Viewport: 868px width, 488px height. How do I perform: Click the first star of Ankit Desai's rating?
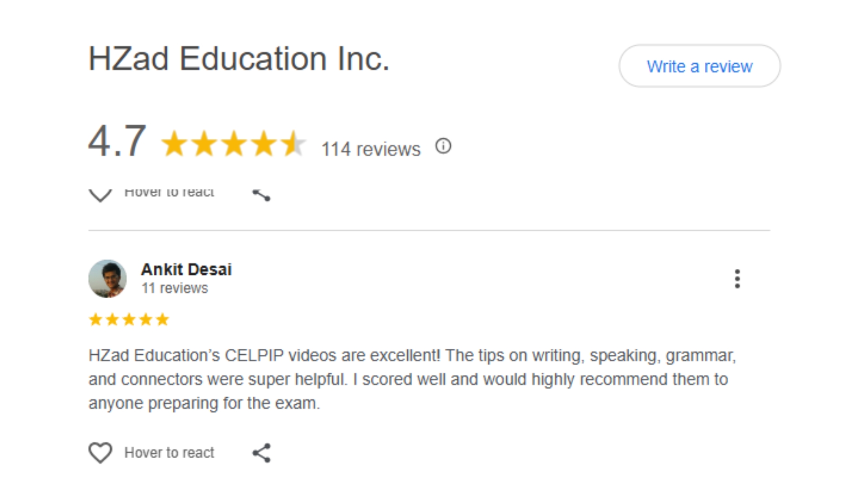[x=95, y=320]
